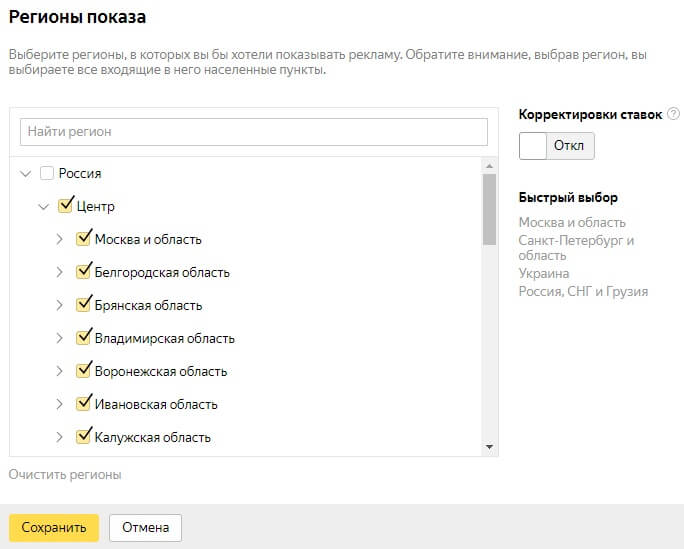Viewport: 684px width, 549px height.
Task: Click the help icon next to Корректировки ставок
Action: [x=673, y=114]
